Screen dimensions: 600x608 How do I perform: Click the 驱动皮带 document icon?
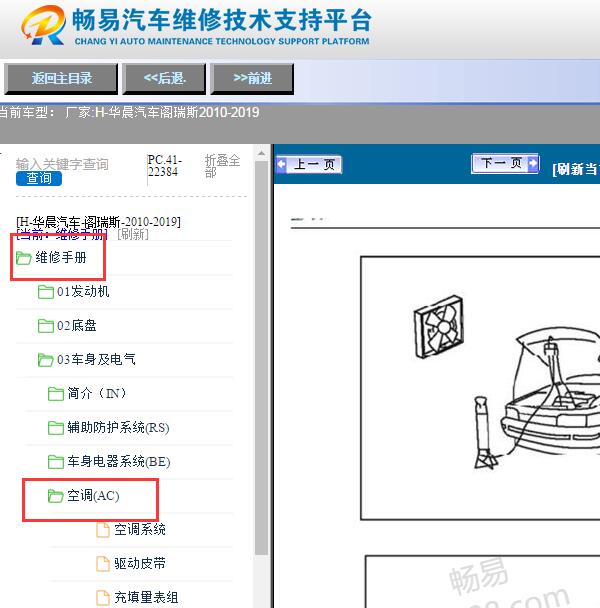[103, 564]
